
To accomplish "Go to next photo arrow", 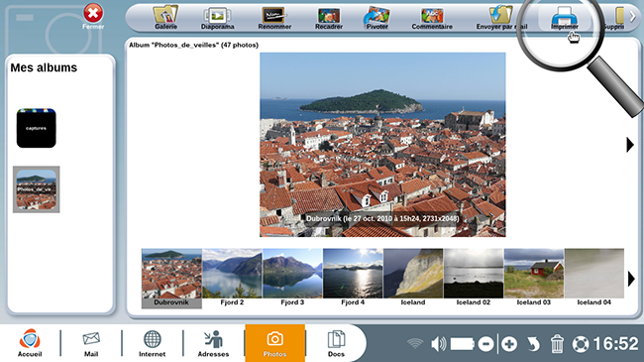I will [629, 145].
